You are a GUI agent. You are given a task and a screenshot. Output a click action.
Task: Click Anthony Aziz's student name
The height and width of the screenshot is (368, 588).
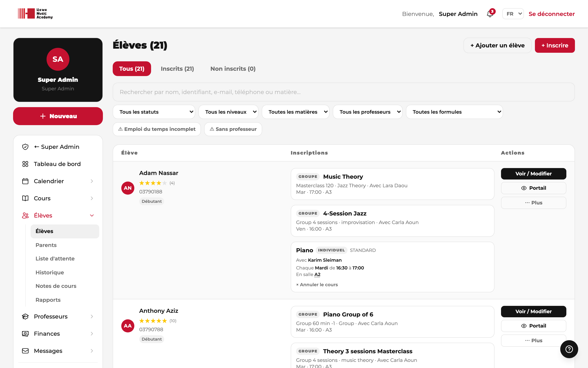pos(159,311)
